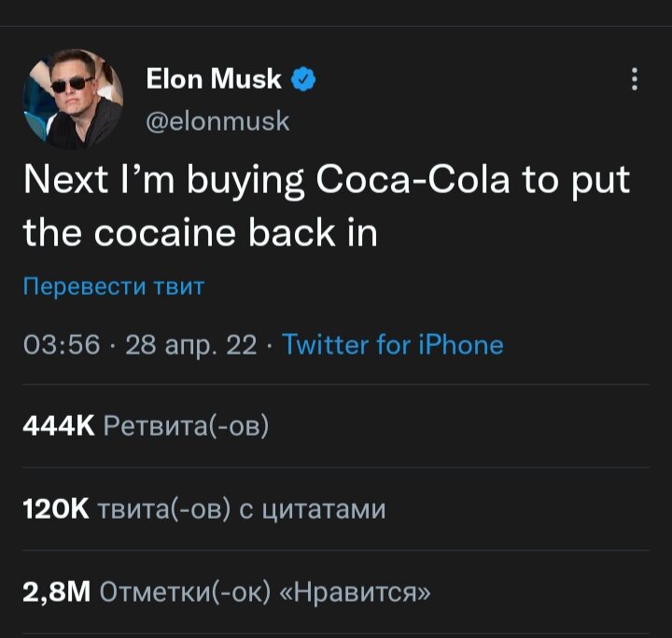Click the word "buying" in tweet

[x=245, y=181]
